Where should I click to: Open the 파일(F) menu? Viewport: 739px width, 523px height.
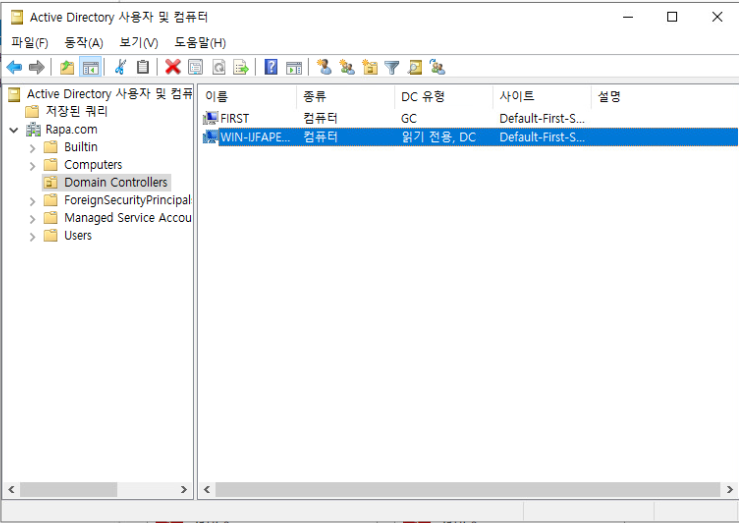[30, 42]
